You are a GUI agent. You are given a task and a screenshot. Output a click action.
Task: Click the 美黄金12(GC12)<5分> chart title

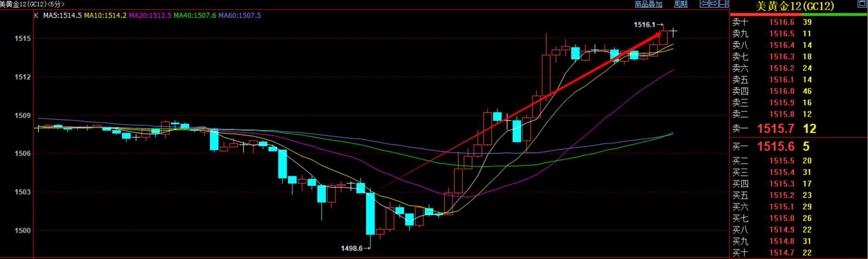pos(32,4)
